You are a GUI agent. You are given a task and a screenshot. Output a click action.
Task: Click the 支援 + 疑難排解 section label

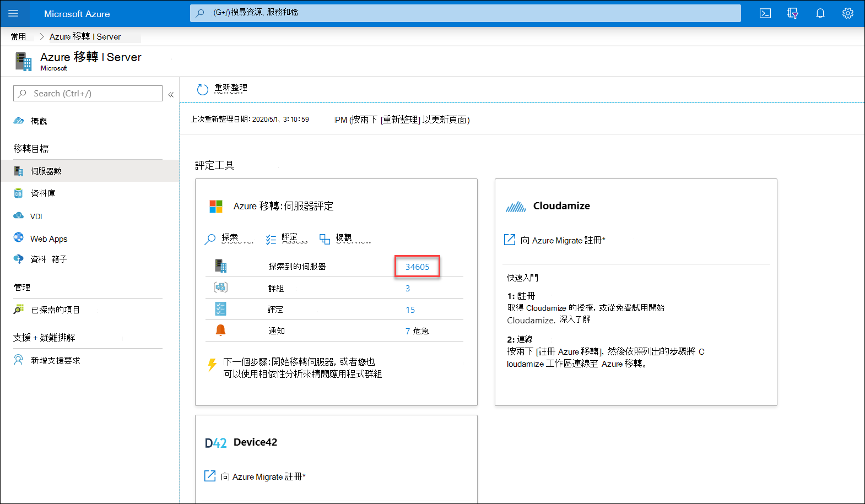pyautogui.click(x=44, y=338)
